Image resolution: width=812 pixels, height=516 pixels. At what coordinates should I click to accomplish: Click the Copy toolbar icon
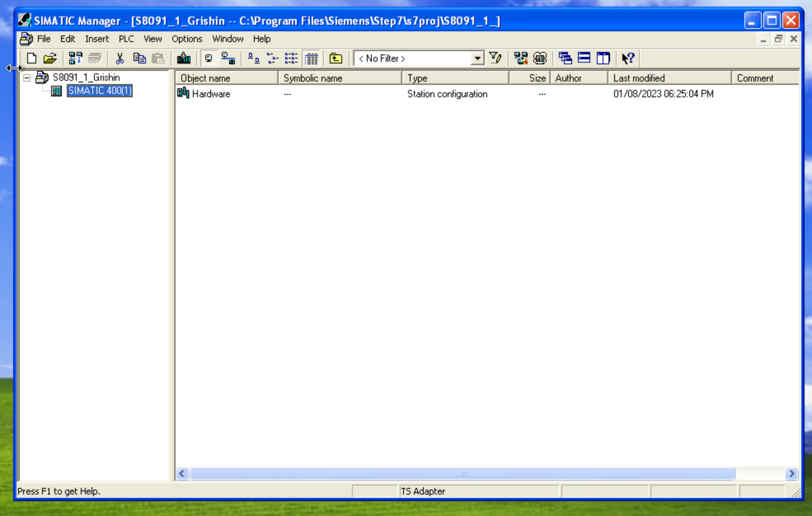pyautogui.click(x=139, y=59)
